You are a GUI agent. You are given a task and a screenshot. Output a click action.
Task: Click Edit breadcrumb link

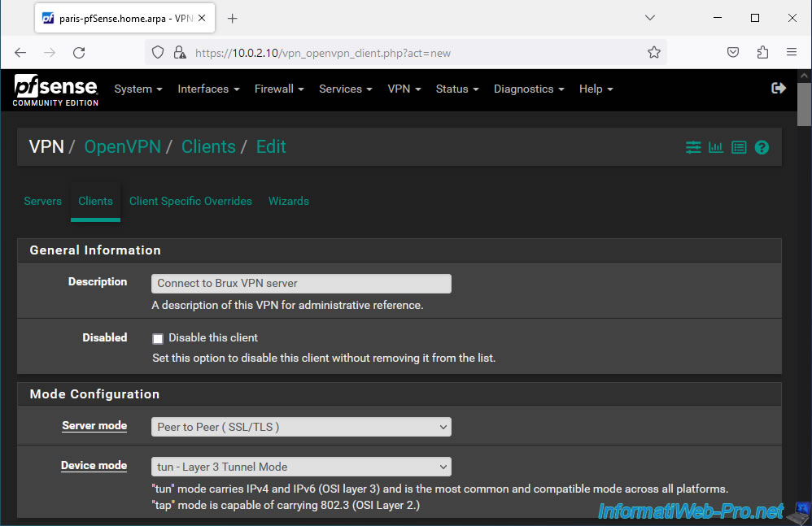click(x=271, y=147)
